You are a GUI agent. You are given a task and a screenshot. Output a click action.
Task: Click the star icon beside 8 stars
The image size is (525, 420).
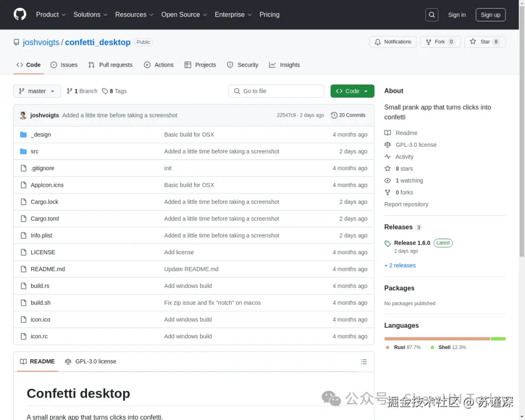pos(387,169)
